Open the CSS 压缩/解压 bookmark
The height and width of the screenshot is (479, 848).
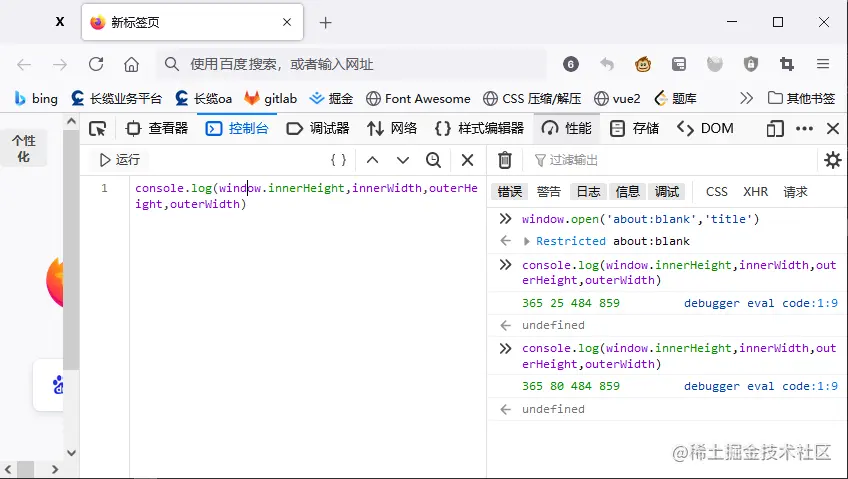(x=532, y=98)
